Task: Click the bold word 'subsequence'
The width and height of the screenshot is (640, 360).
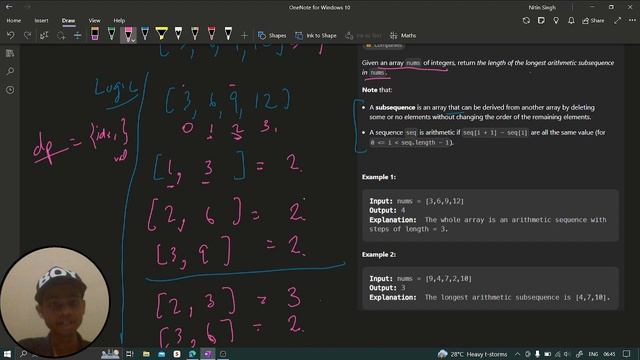Action: pos(395,107)
